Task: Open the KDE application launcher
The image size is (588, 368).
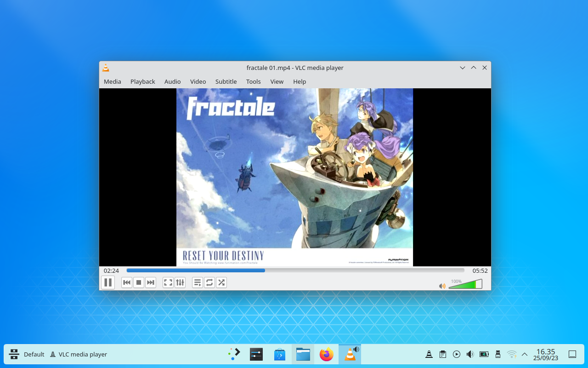Action: coord(234,354)
